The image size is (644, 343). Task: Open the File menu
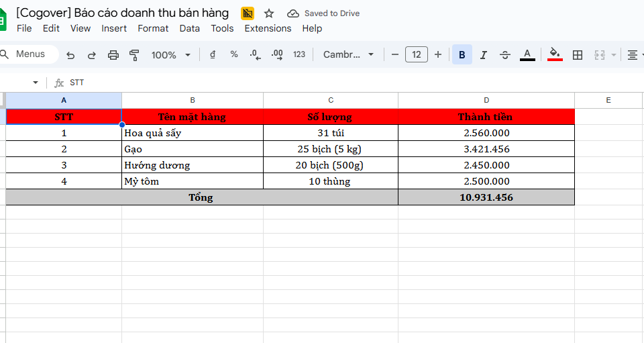pos(24,28)
